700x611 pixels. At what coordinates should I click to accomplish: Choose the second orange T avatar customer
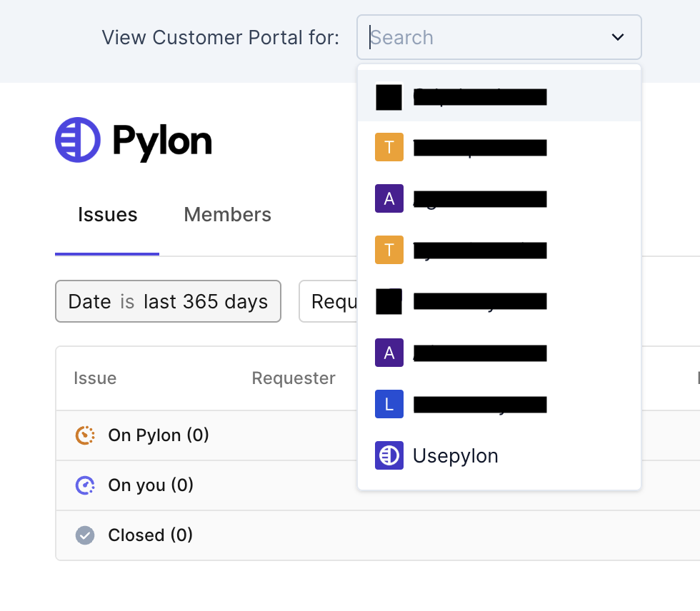(x=461, y=250)
